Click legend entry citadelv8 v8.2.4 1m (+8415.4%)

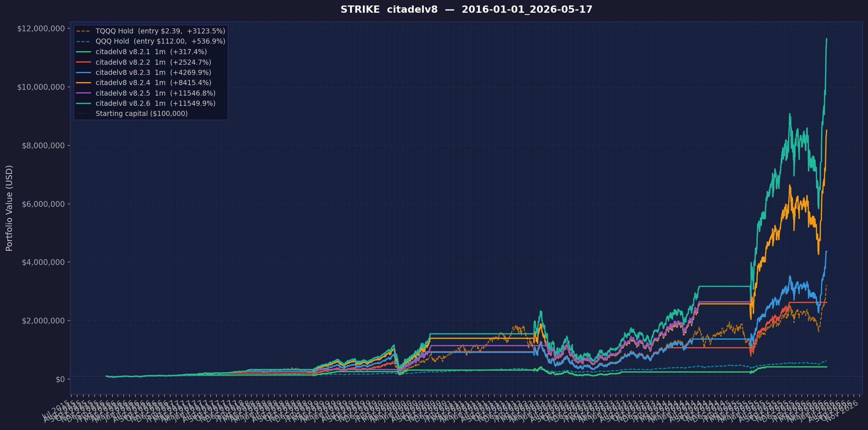coord(144,83)
